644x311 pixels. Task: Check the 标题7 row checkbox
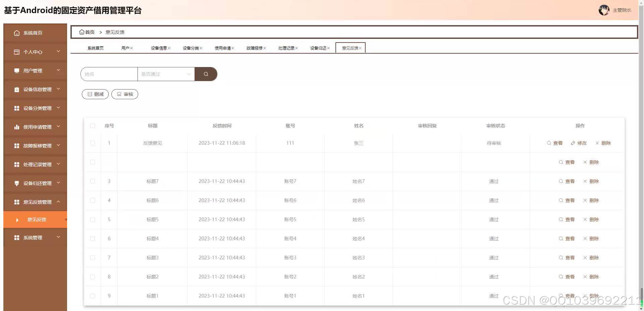pos(93,181)
